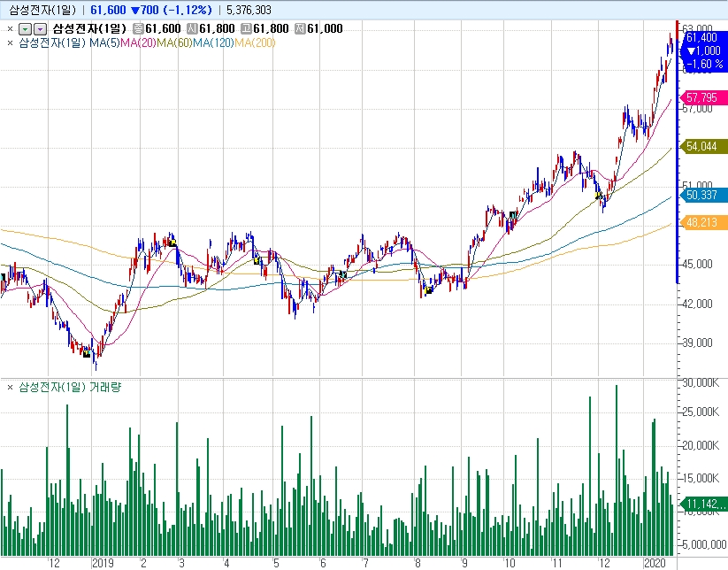Click the 시 opening price badge

click(x=192, y=29)
